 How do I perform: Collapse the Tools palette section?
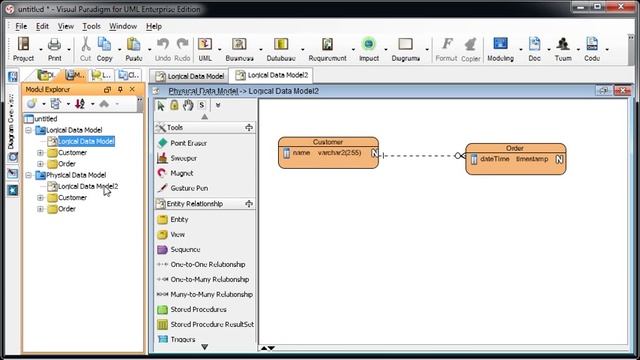coord(249,128)
